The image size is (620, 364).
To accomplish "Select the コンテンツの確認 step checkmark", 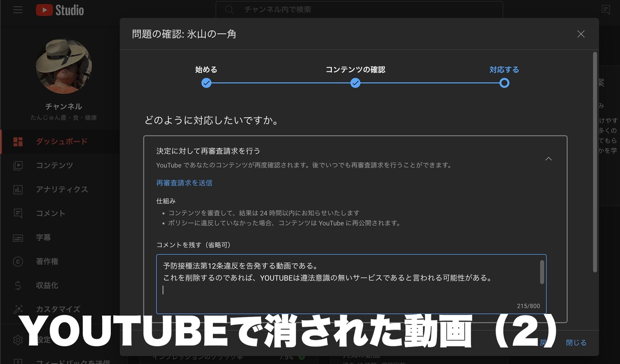I will click(x=356, y=83).
